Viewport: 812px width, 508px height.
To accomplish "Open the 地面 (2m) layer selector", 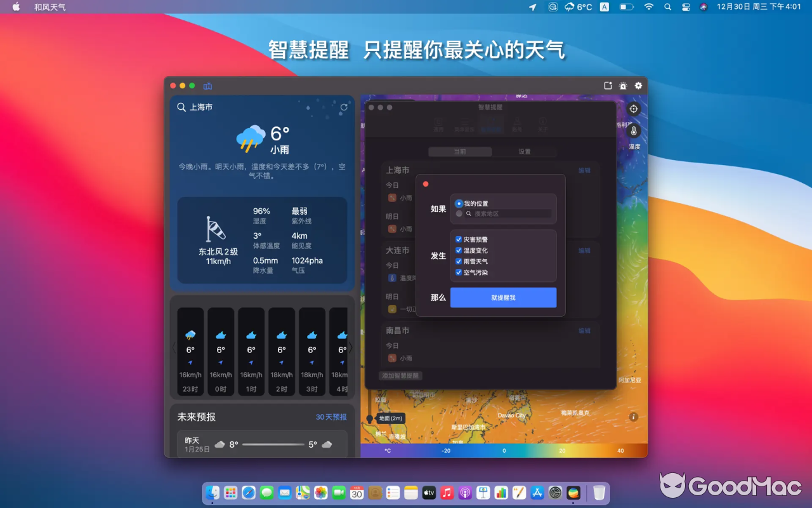I will pyautogui.click(x=390, y=418).
